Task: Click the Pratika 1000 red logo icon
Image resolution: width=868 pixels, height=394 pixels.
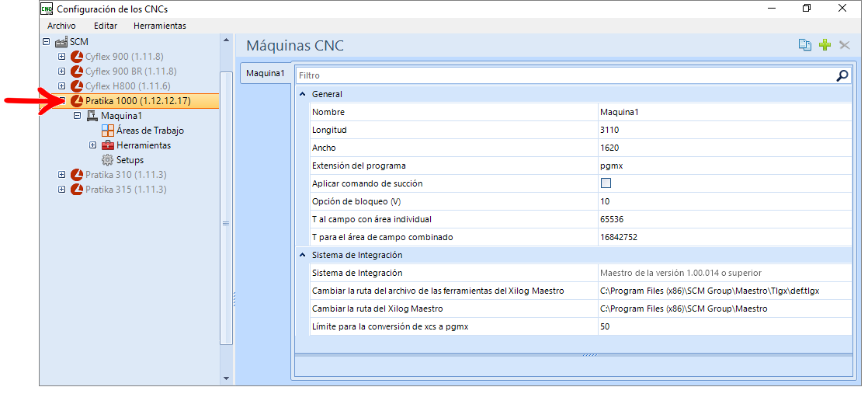Action: (77, 101)
